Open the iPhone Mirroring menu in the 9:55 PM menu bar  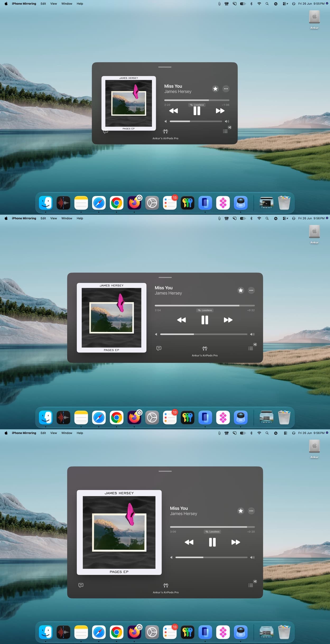[24, 4]
